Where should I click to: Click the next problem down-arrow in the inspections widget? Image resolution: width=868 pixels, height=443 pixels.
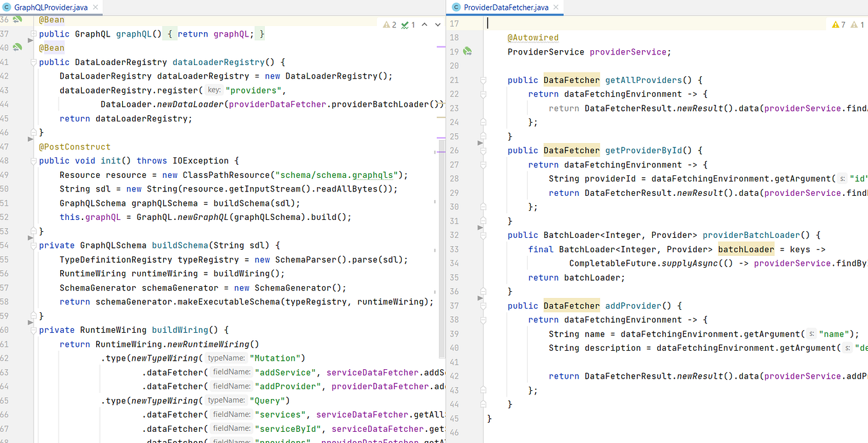pyautogui.click(x=438, y=23)
